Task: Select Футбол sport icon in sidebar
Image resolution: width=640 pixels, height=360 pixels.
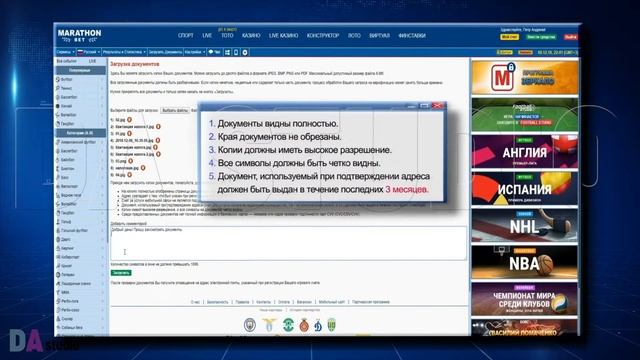Action: click(x=58, y=79)
